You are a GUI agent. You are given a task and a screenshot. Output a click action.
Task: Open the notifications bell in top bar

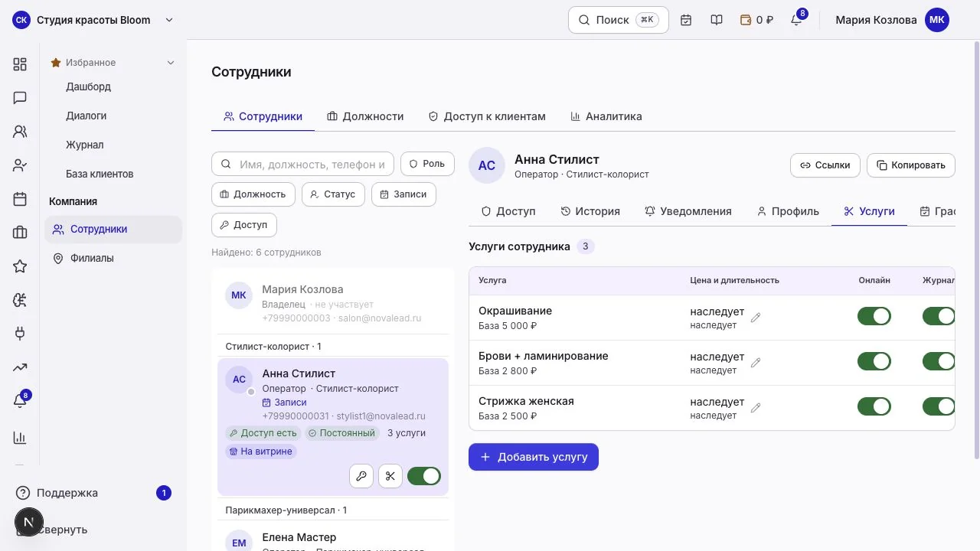tap(796, 20)
